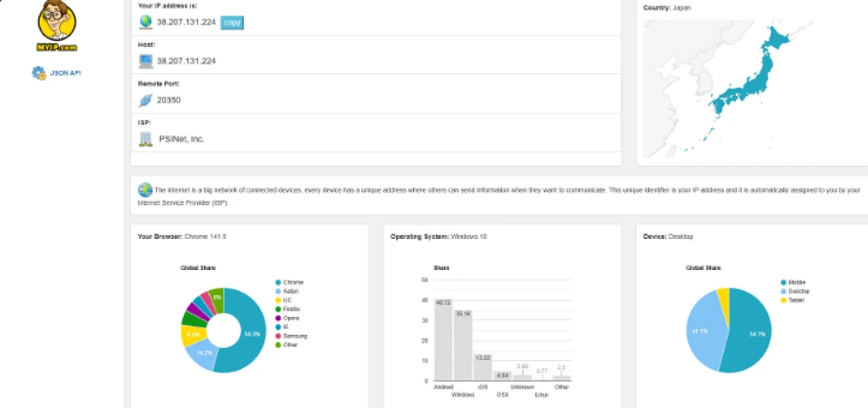The height and width of the screenshot is (408, 868).
Task: Click the computer icon beside Host
Action: [x=146, y=61]
